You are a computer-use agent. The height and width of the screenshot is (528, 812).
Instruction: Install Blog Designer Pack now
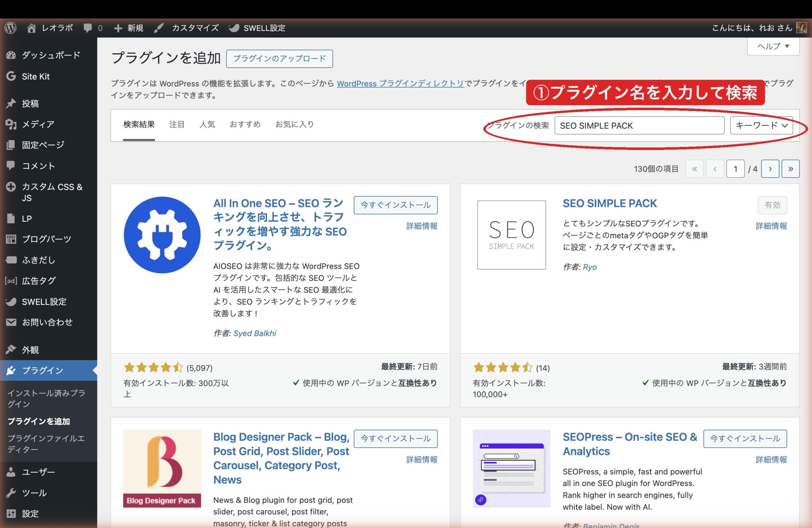pyautogui.click(x=396, y=439)
